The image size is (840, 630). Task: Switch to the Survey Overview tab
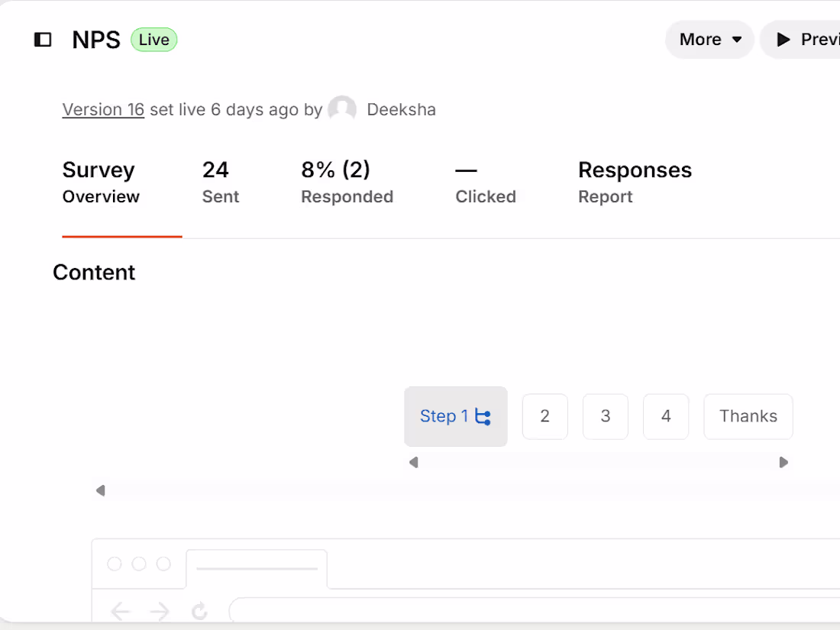point(100,182)
